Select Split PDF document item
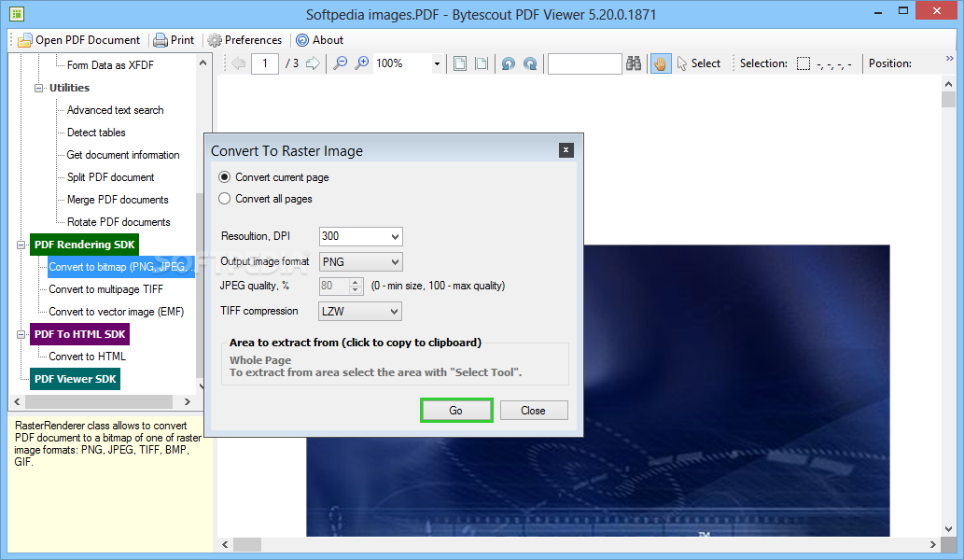Screen dimensions: 964x560 coord(111,177)
